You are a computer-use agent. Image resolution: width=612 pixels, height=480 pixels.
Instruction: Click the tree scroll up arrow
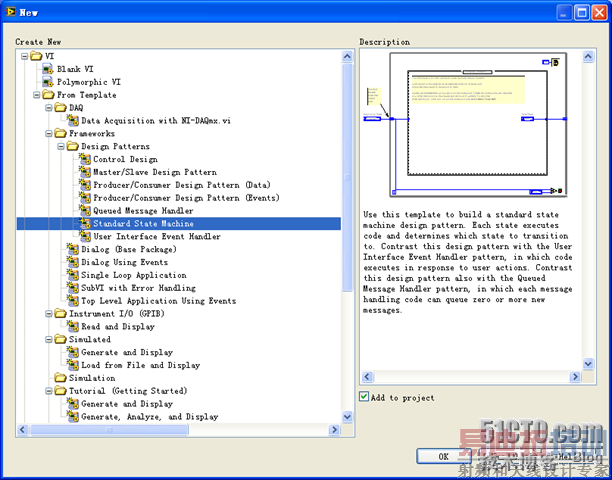(x=347, y=56)
